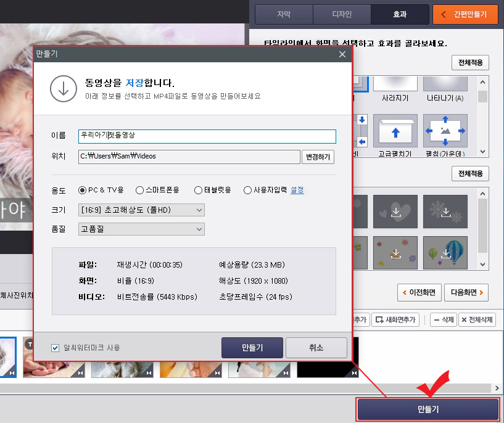This screenshot has height=423, width=504.
Task: Click the 전체삭제 button
Action: click(477, 319)
